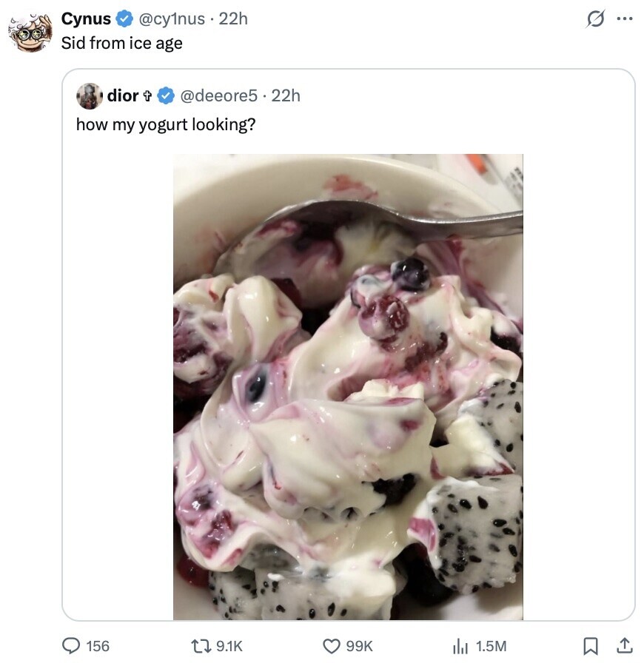644x669 pixels.
Task: Open Cynus tweet's 22h timestamp
Action: click(234, 19)
